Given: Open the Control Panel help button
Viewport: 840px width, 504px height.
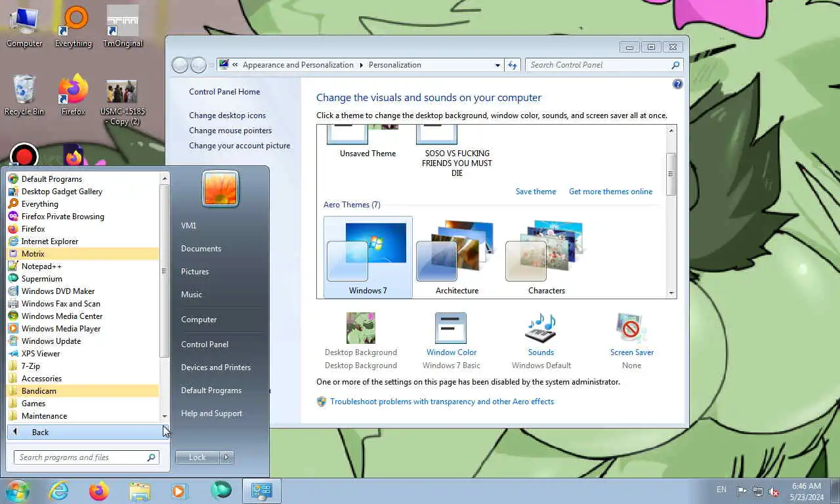Looking at the screenshot, I should coord(677,84).
